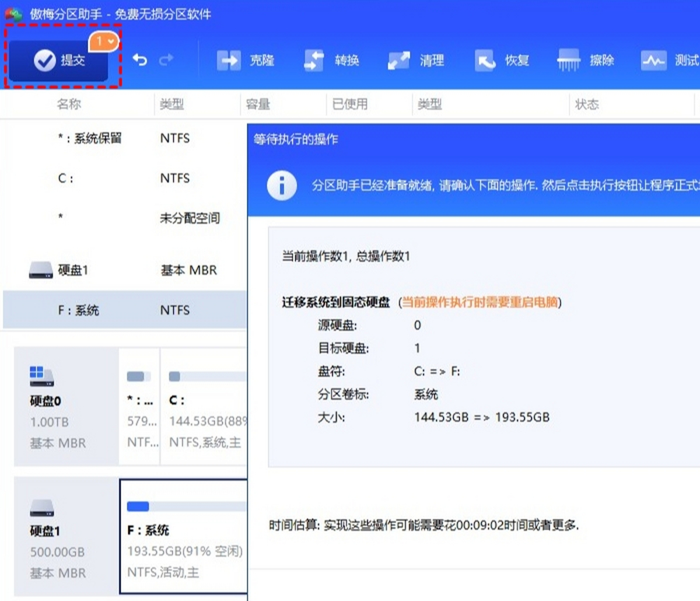The height and width of the screenshot is (601, 700).
Task: Click the 容量 column header
Action: pos(258,104)
